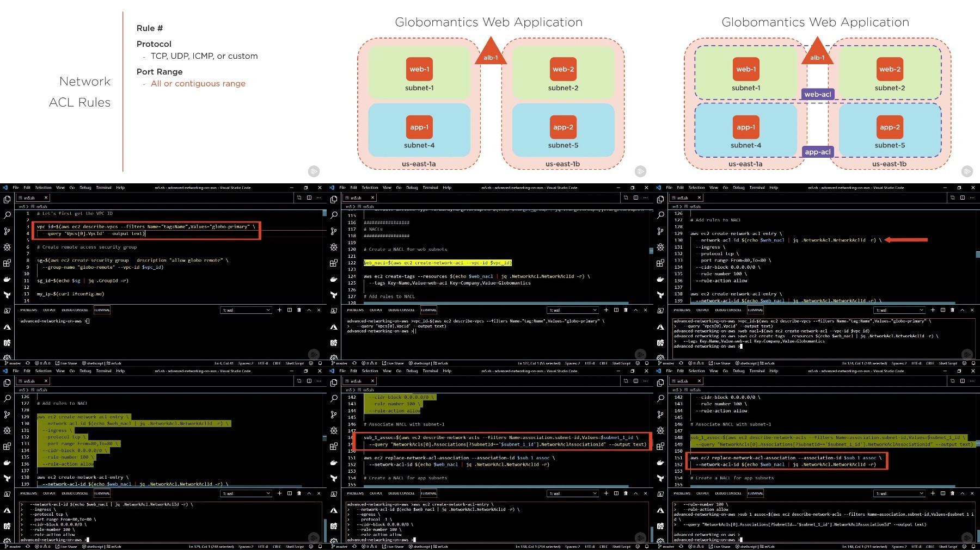Viewport: 980px width, 550px height.
Task: Open '1: wsl' terminal dropdown in VPC ID window
Action: coord(246,310)
